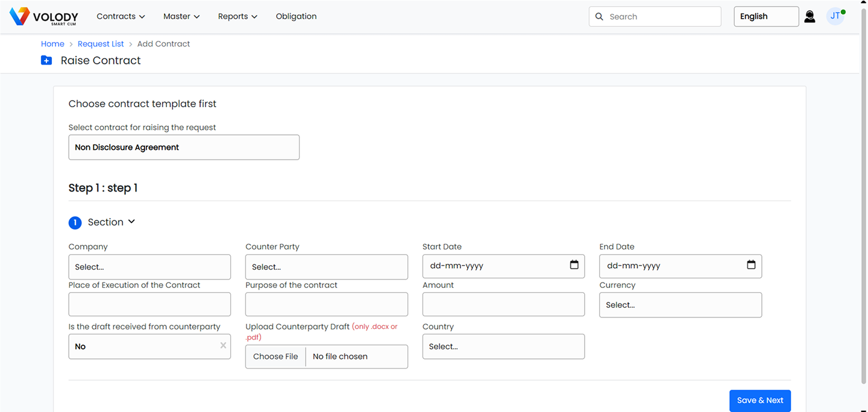Open the Counter Party dropdown
Viewport: 868px width, 412px height.
click(326, 267)
